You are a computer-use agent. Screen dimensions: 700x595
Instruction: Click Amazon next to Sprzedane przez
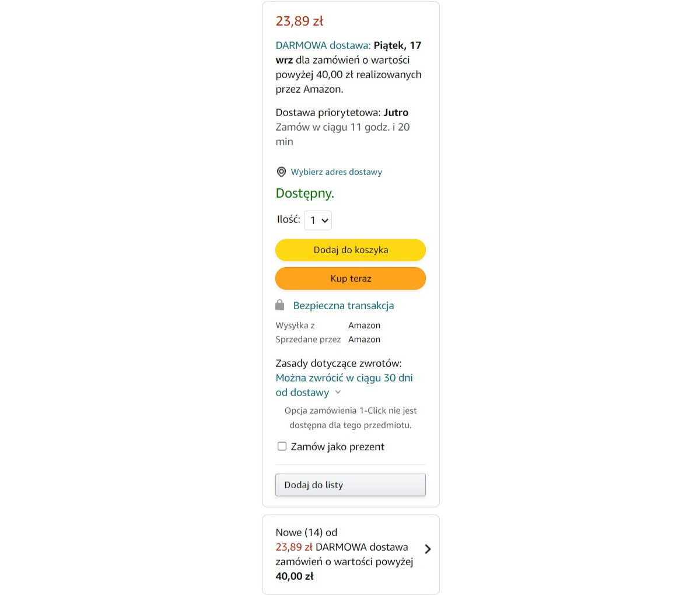click(x=365, y=339)
